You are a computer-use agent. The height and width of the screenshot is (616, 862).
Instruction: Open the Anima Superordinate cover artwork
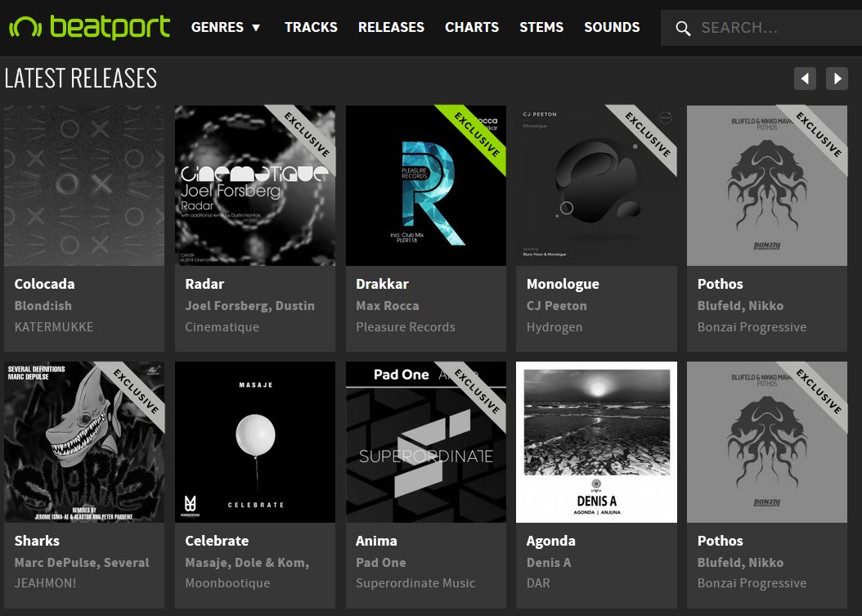click(426, 443)
